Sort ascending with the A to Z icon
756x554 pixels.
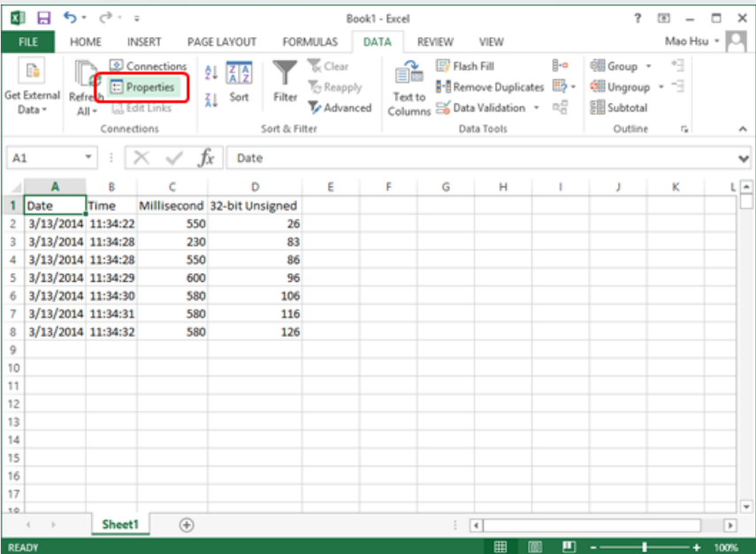pos(210,72)
